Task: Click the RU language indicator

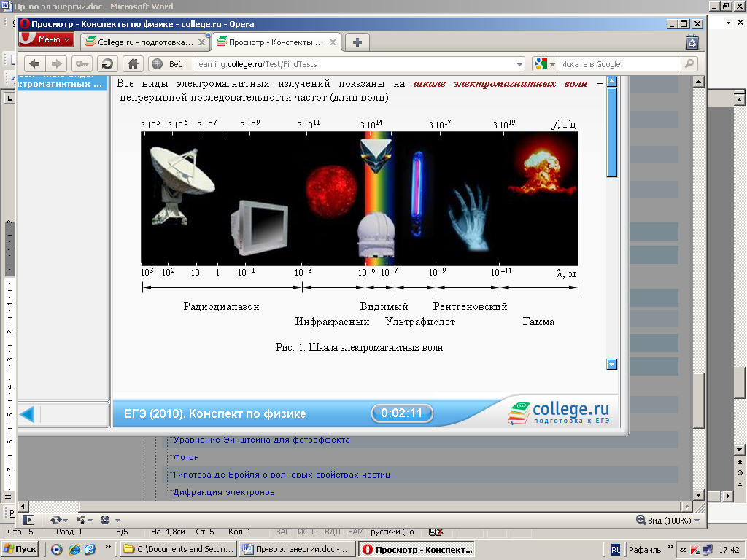Action: click(x=616, y=550)
